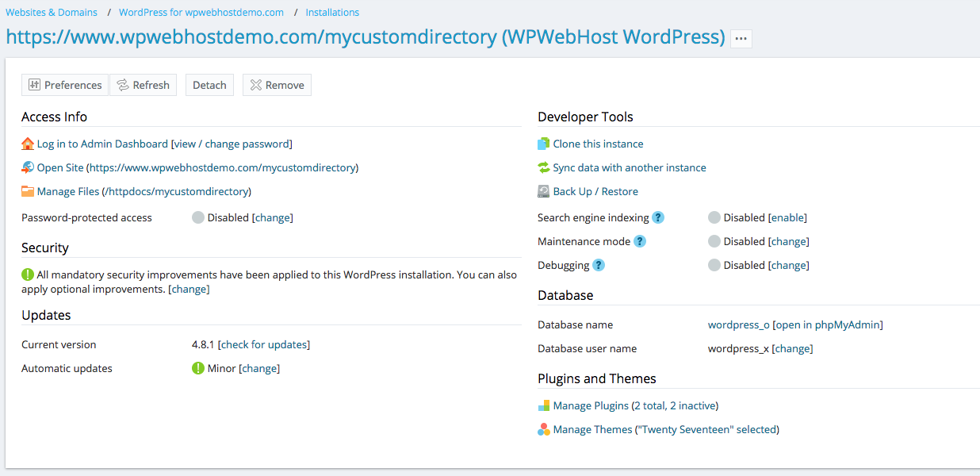Click the Manage Files folder icon
The image size is (980, 476).
coord(28,191)
